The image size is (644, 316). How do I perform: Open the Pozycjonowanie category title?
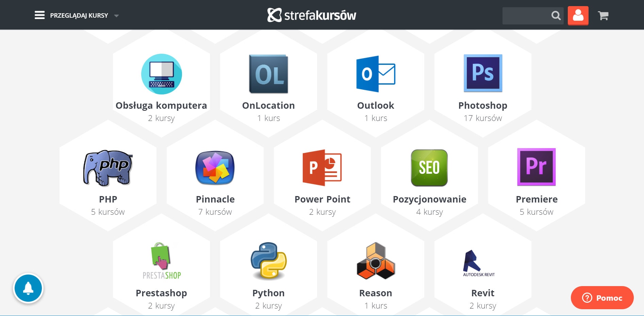coord(429,199)
